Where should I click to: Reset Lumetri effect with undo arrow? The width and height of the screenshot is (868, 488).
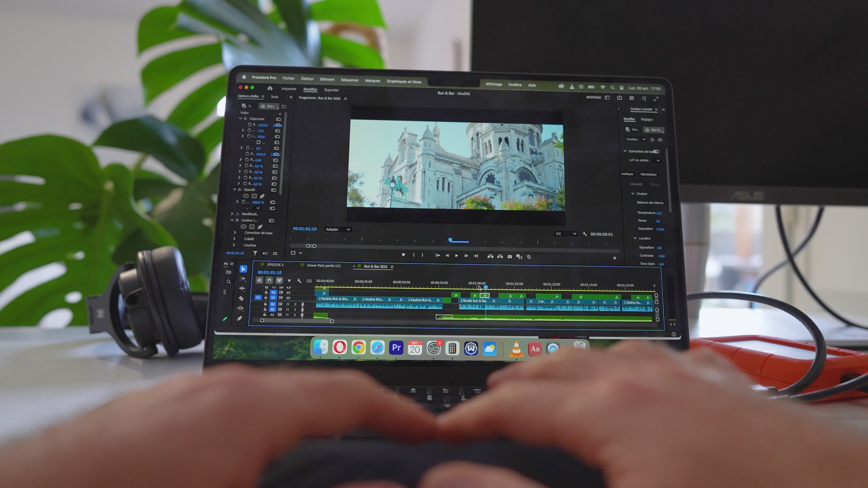click(x=660, y=139)
